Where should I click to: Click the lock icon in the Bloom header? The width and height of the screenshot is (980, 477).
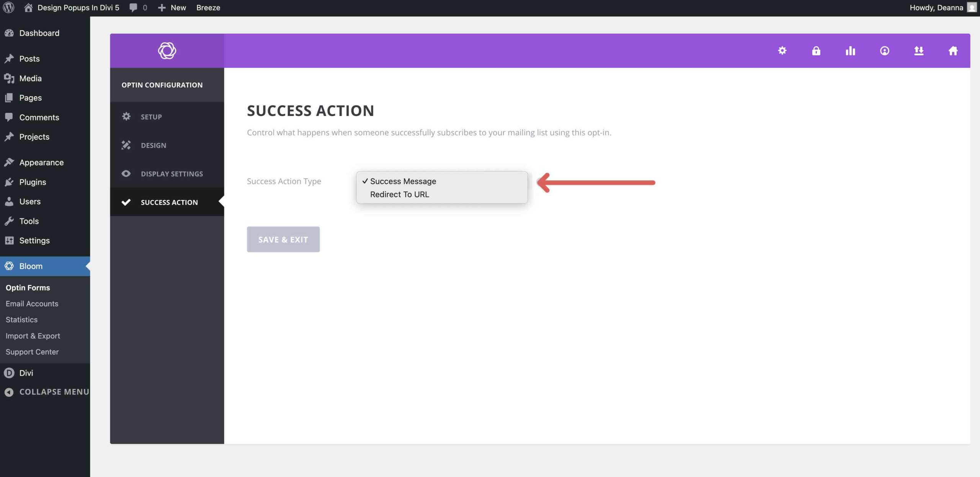click(817, 50)
